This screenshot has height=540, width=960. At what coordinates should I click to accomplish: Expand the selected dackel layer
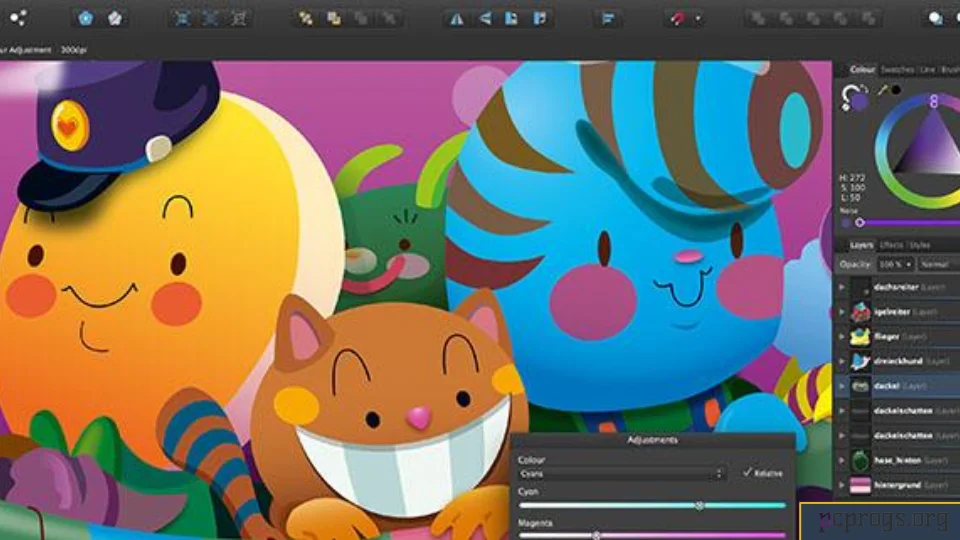coord(842,386)
